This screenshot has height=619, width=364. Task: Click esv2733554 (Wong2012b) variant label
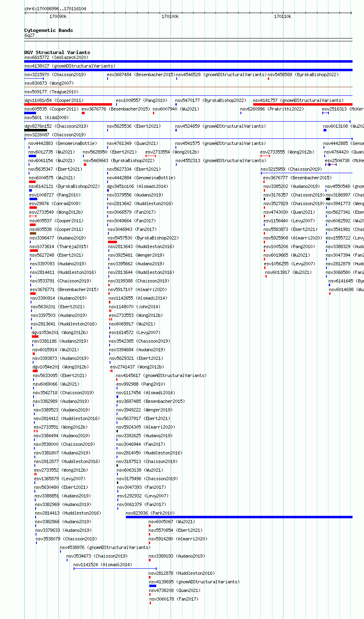pos(173,152)
